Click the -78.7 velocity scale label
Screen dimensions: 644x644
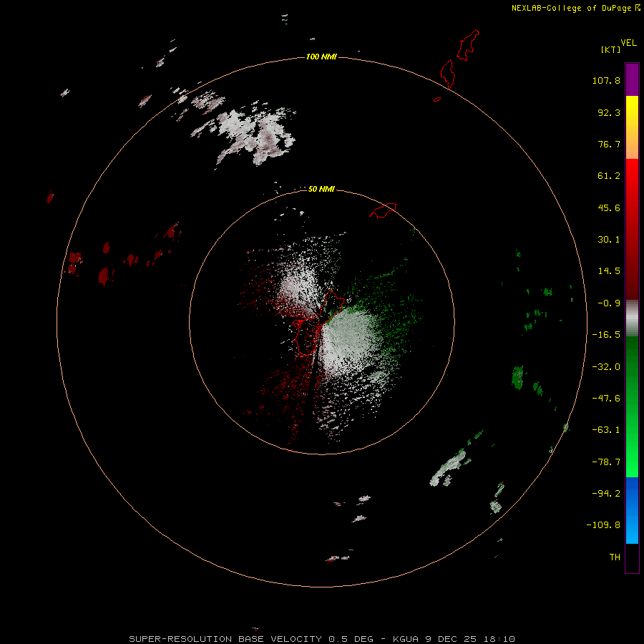click(x=606, y=462)
